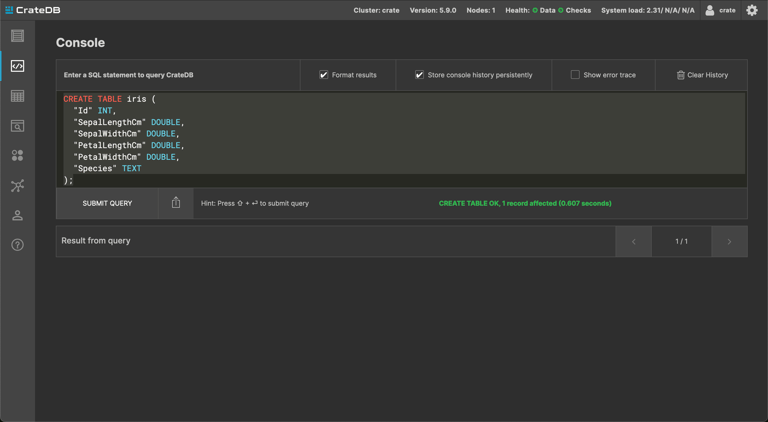Click the "SepalWidthCm" DOUBLE line

126,134
